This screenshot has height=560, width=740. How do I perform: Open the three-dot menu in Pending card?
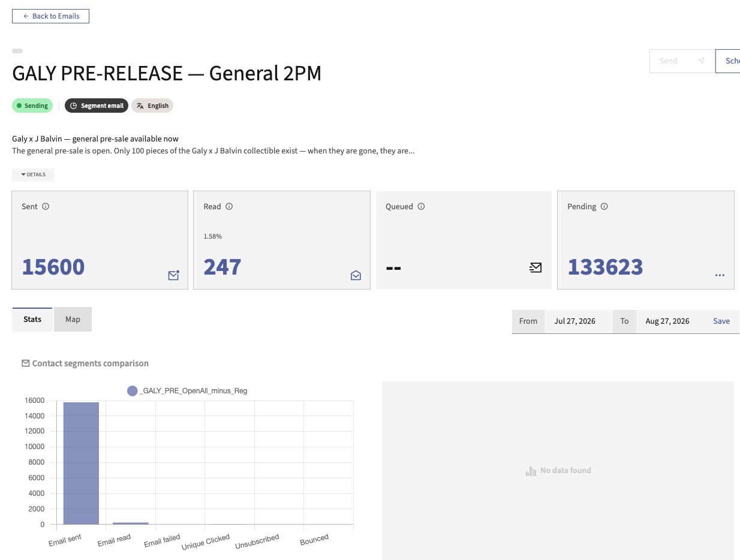[720, 275]
